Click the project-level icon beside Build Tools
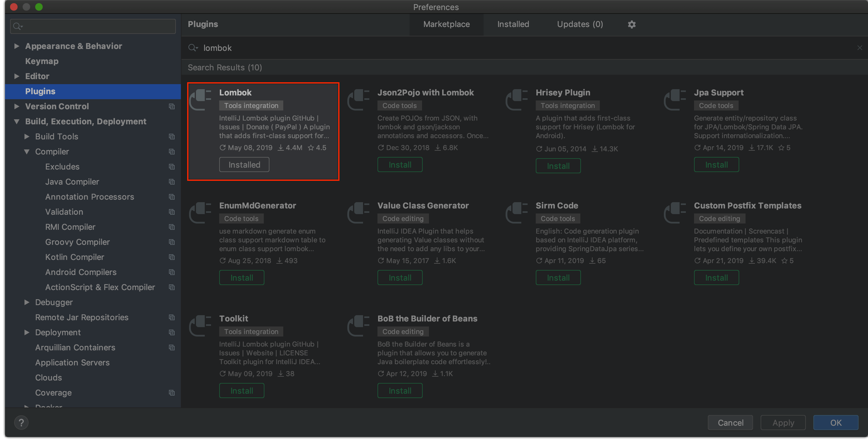Image resolution: width=868 pixels, height=442 pixels. [x=171, y=137]
